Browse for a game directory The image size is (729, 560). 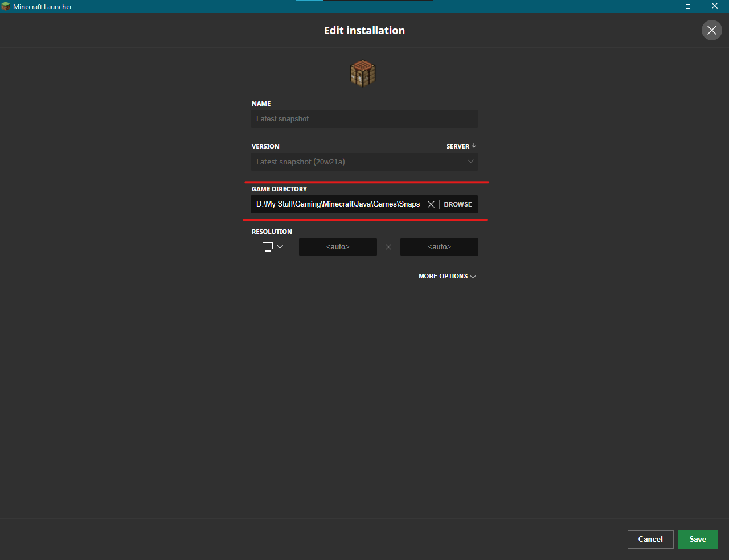tap(458, 204)
